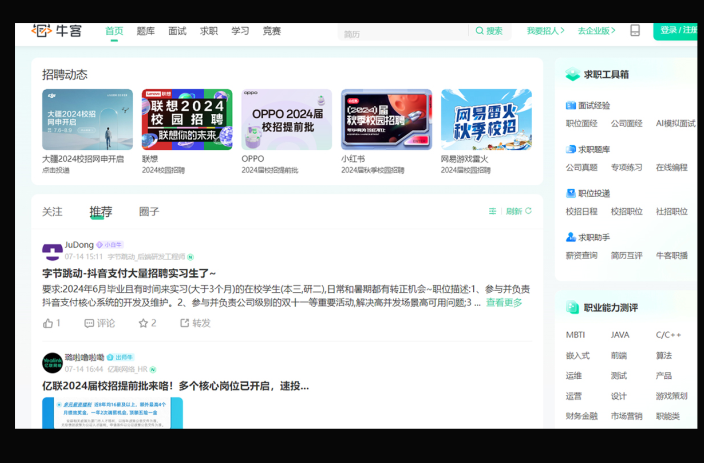Screen dimensions: 704x463
Task: Open the 小红书 秋季校园招聘 banner
Action: [387, 119]
